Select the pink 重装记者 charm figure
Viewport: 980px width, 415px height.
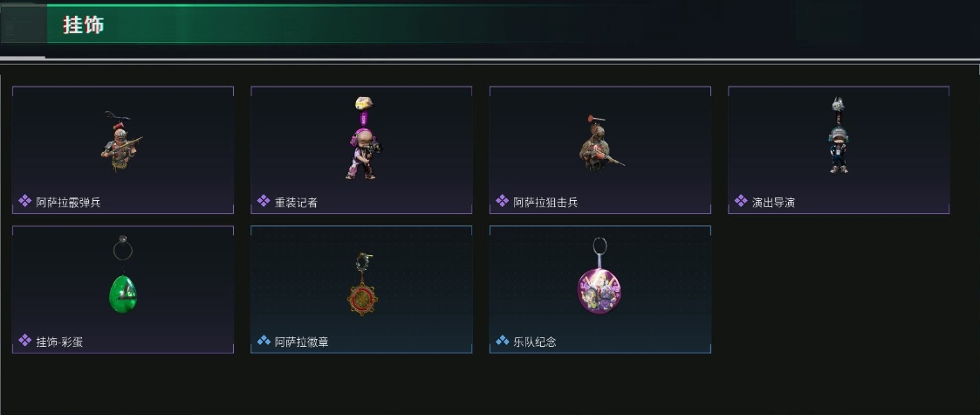point(364,138)
